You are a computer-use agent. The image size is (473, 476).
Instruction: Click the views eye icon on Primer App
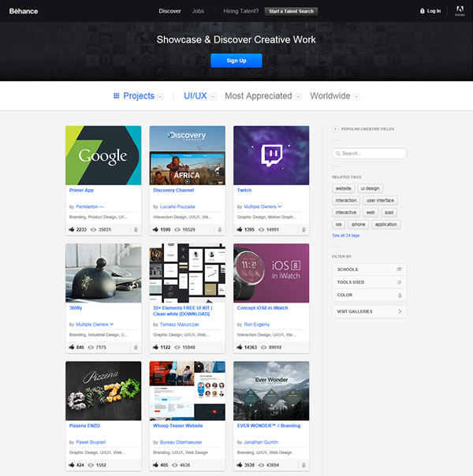pyautogui.click(x=93, y=230)
